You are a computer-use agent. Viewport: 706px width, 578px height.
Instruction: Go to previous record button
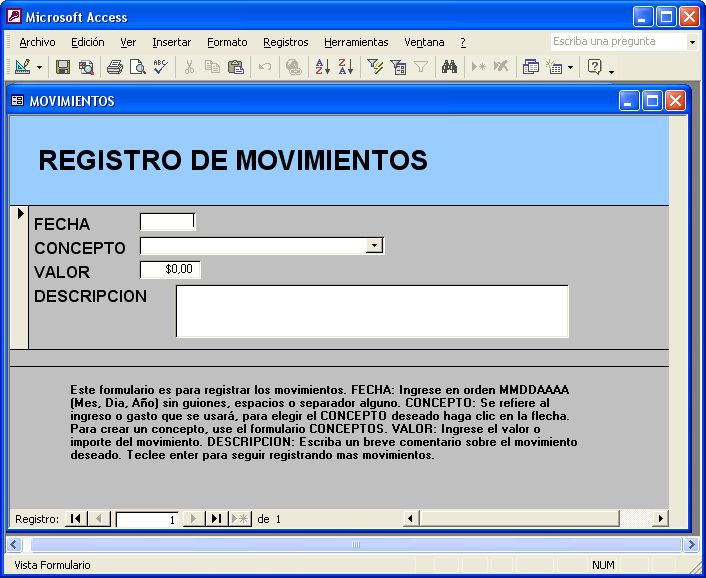[x=99, y=519]
